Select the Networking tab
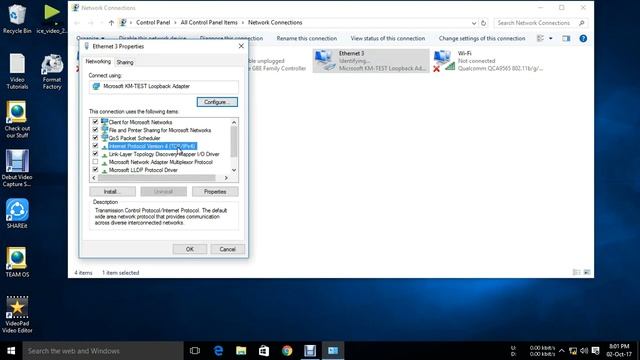 (x=98, y=61)
